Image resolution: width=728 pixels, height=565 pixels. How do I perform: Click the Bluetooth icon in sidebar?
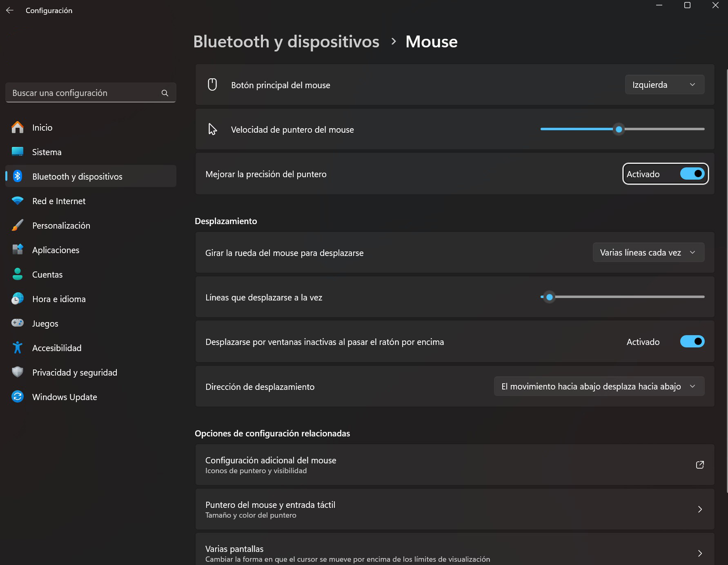(x=18, y=176)
